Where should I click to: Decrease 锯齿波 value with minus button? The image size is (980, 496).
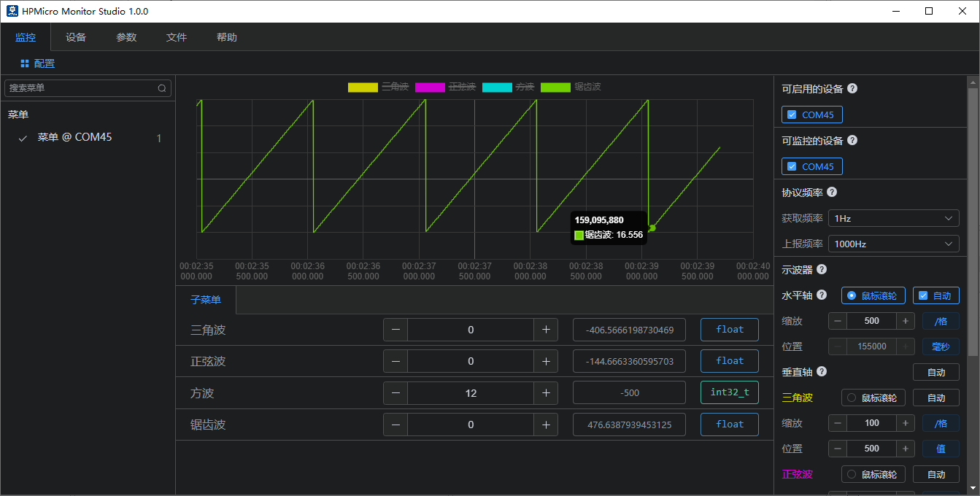396,425
